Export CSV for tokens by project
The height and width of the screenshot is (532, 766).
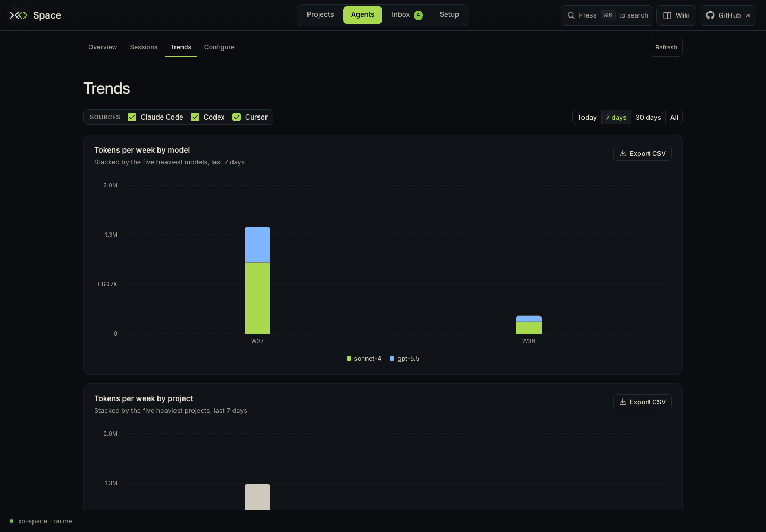point(643,402)
